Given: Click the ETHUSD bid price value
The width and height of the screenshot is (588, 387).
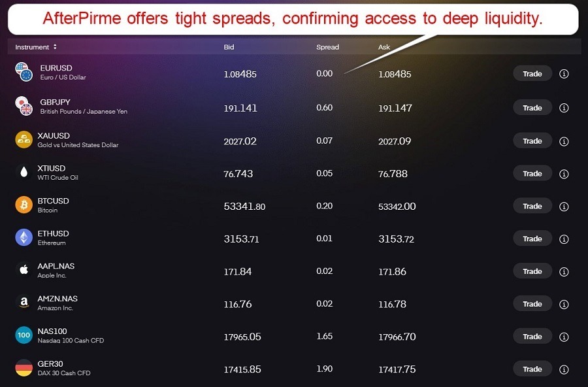Looking at the screenshot, I should pos(242,238).
